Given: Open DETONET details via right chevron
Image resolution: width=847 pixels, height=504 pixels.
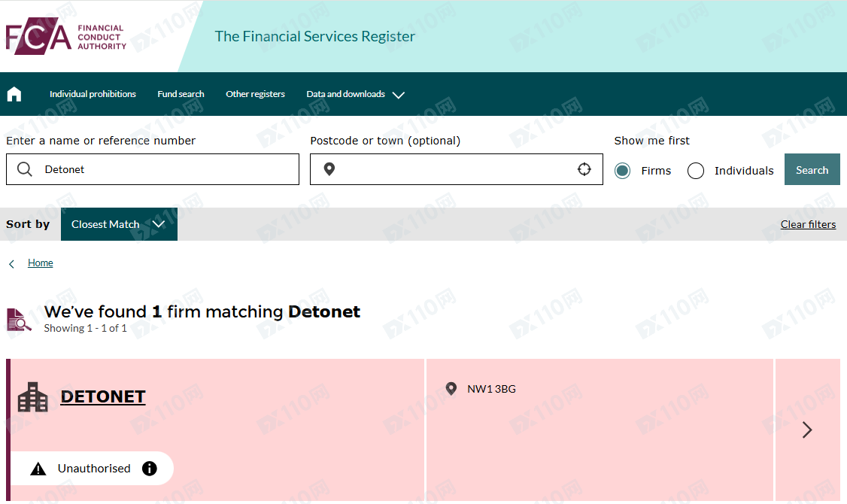Looking at the screenshot, I should (x=807, y=430).
